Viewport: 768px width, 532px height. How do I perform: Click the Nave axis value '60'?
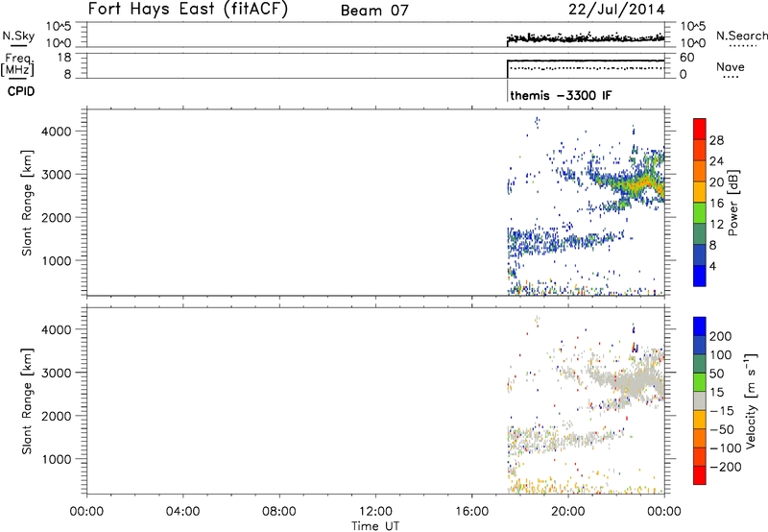click(x=687, y=58)
